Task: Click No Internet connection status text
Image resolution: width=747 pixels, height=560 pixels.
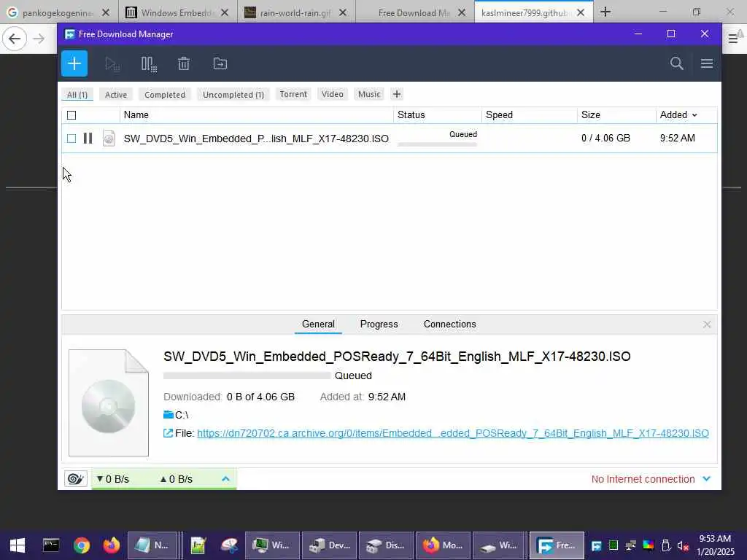Action: pyautogui.click(x=643, y=479)
